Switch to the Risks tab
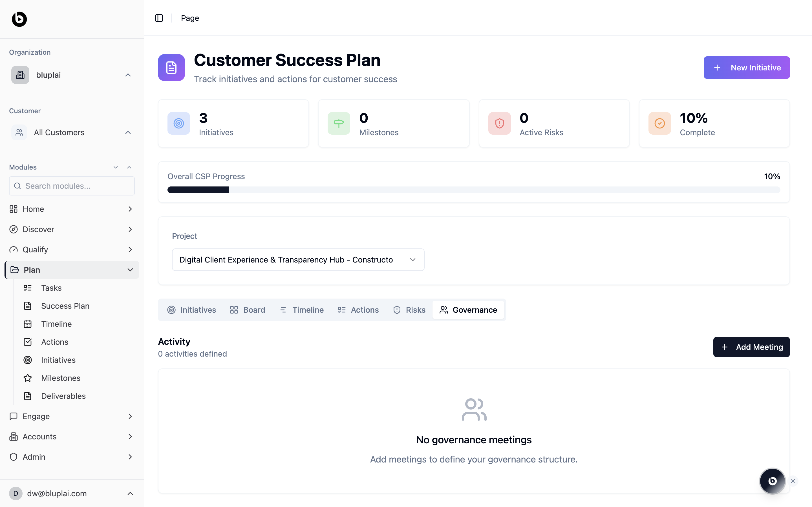Image resolution: width=812 pixels, height=507 pixels. click(409, 310)
